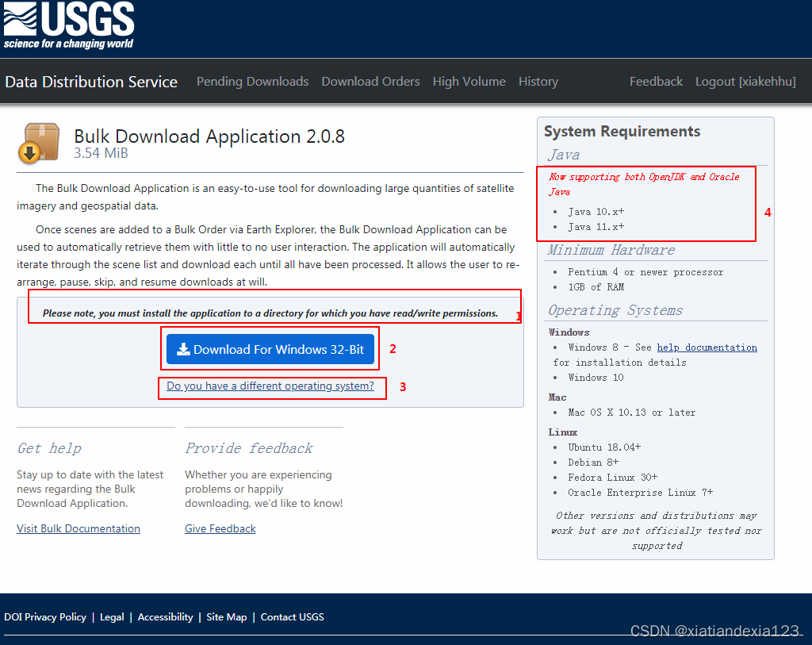
Task: Click the 'Provide feedback' section heading
Action: [x=248, y=448]
